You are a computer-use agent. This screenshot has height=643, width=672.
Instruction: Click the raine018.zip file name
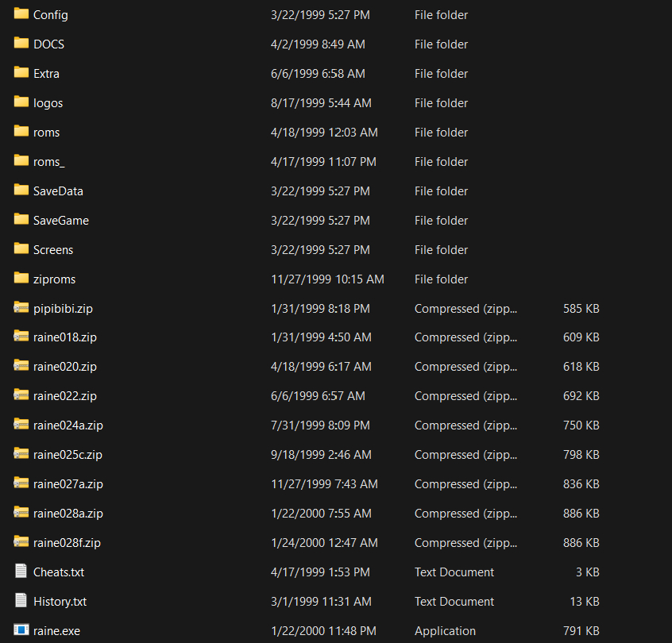[65, 337]
